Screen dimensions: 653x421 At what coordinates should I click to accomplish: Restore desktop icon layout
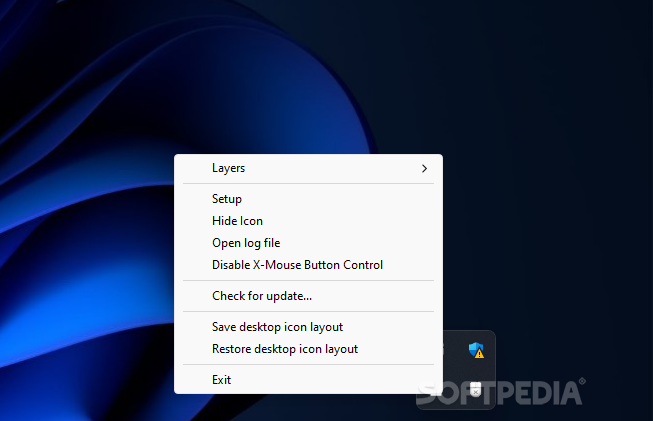pos(308,349)
